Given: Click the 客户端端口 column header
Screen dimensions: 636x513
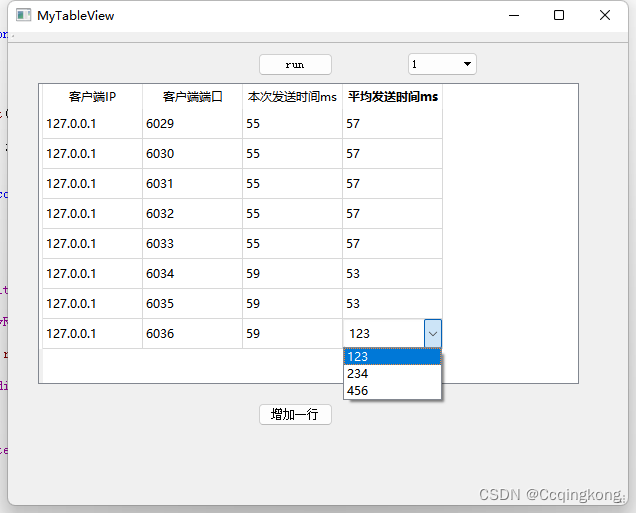Looking at the screenshot, I should [193, 97].
